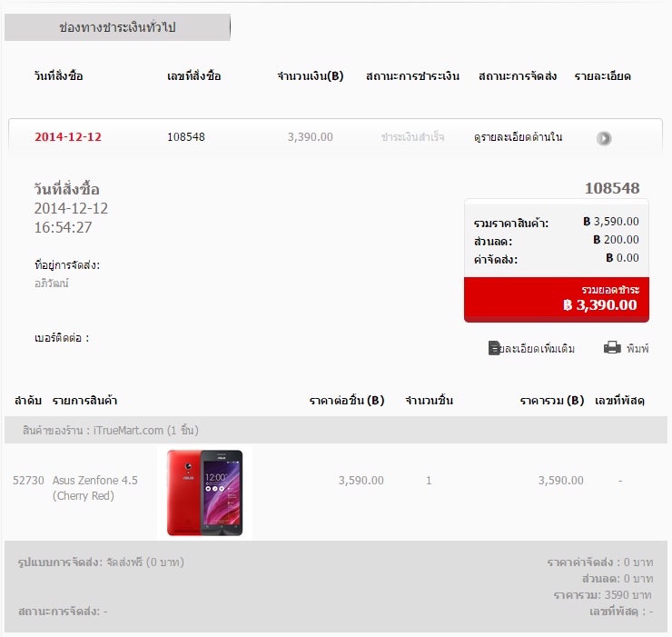Click the red total ฿ 3,390.00 box

(557, 299)
